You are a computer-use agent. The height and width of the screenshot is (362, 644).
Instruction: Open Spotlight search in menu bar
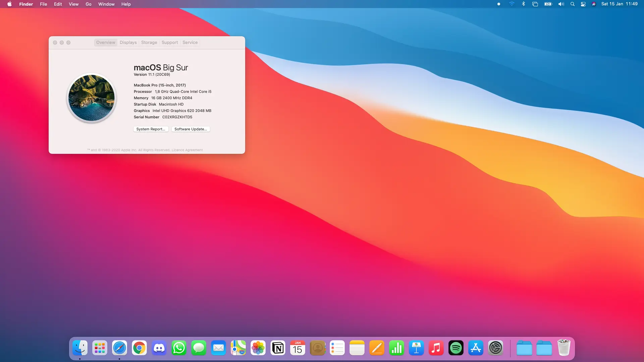(573, 4)
